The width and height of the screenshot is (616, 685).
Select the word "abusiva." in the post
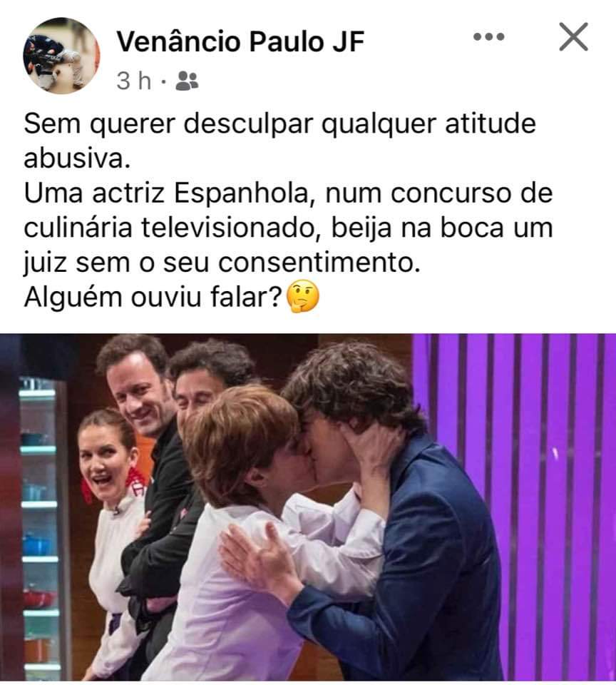(x=77, y=158)
